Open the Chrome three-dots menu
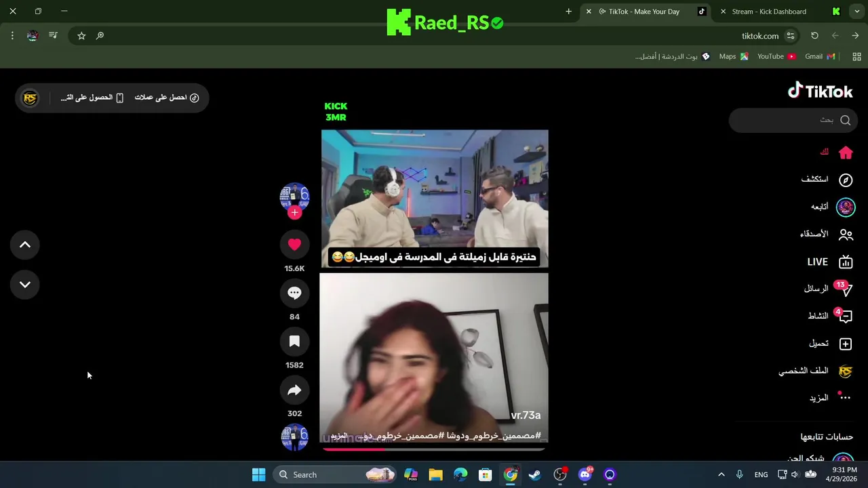 [x=12, y=36]
